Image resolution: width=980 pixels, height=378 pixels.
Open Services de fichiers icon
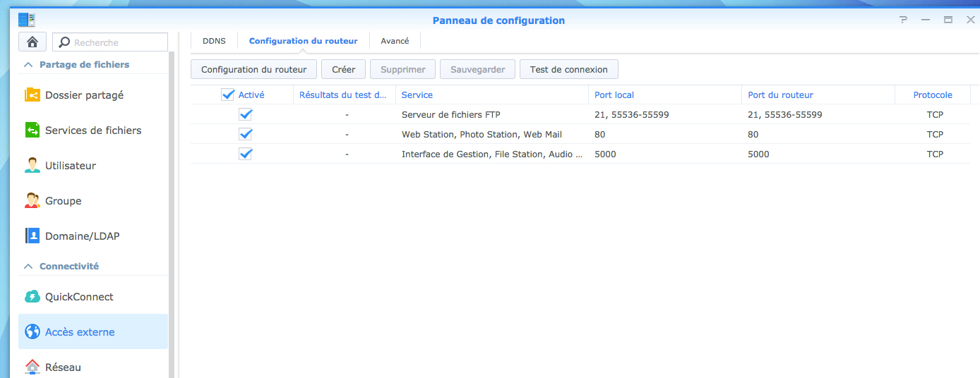click(x=32, y=130)
